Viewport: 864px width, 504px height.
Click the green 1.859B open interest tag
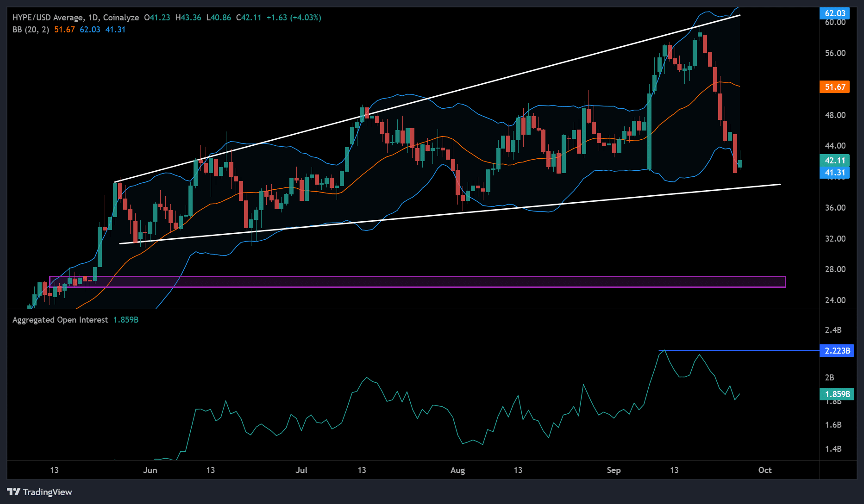(837, 394)
